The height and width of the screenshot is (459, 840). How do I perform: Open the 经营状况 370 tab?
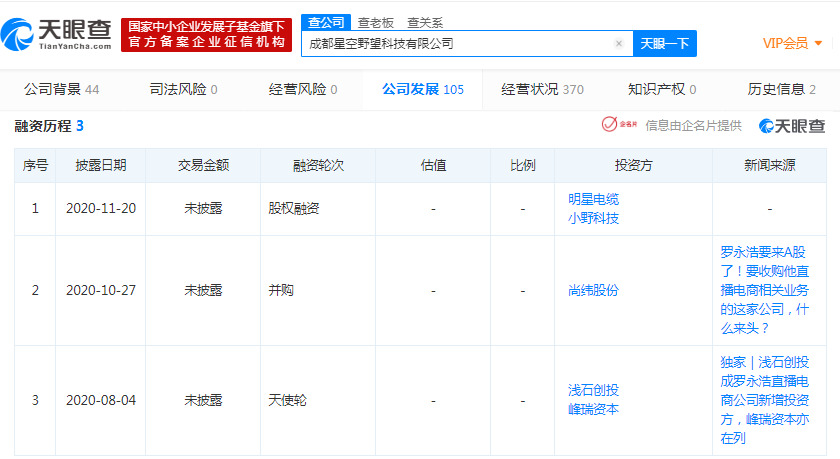[x=542, y=89]
